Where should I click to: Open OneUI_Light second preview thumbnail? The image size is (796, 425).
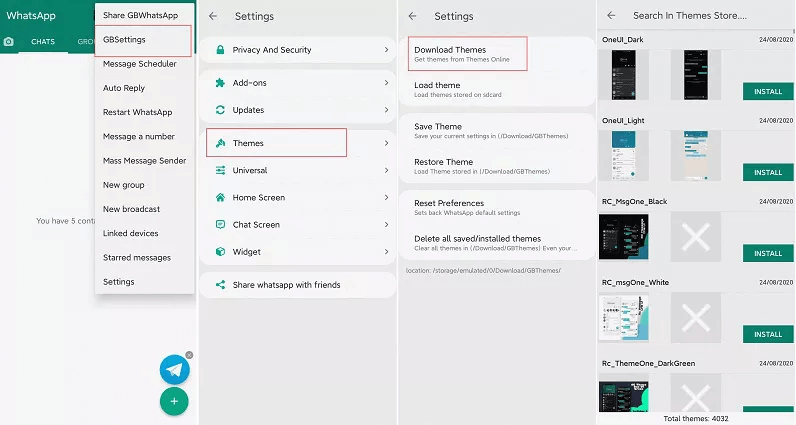point(695,155)
